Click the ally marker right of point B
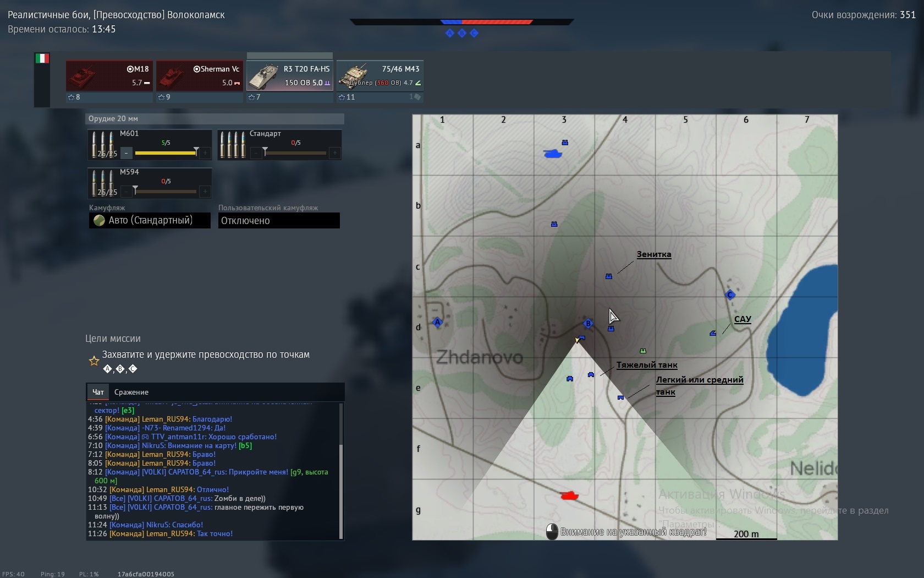Viewport: 924px width, 578px height. [610, 329]
